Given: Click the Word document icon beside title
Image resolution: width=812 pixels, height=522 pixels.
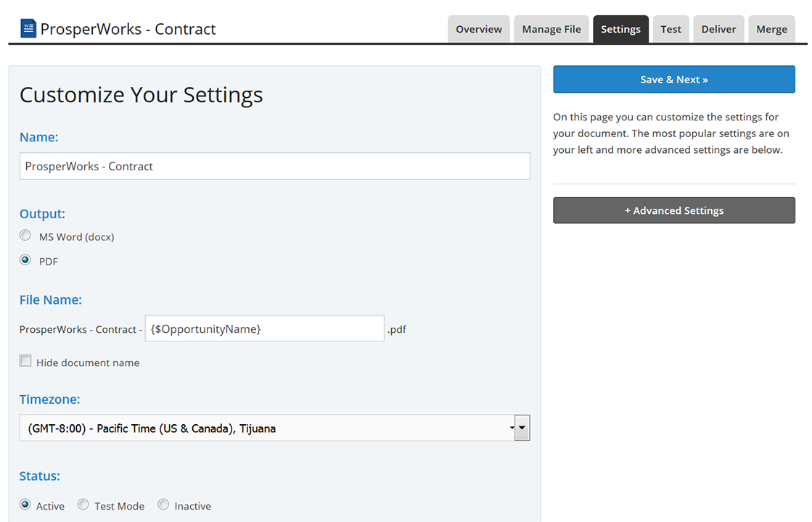Looking at the screenshot, I should (28, 28).
